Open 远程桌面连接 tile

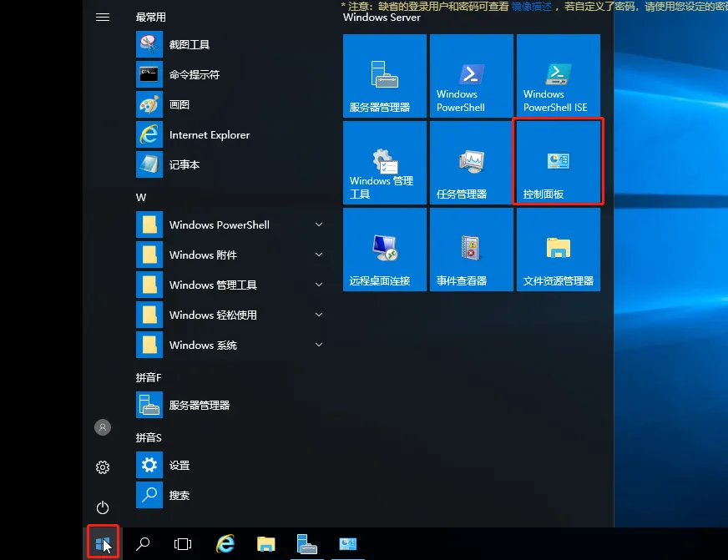(384, 249)
